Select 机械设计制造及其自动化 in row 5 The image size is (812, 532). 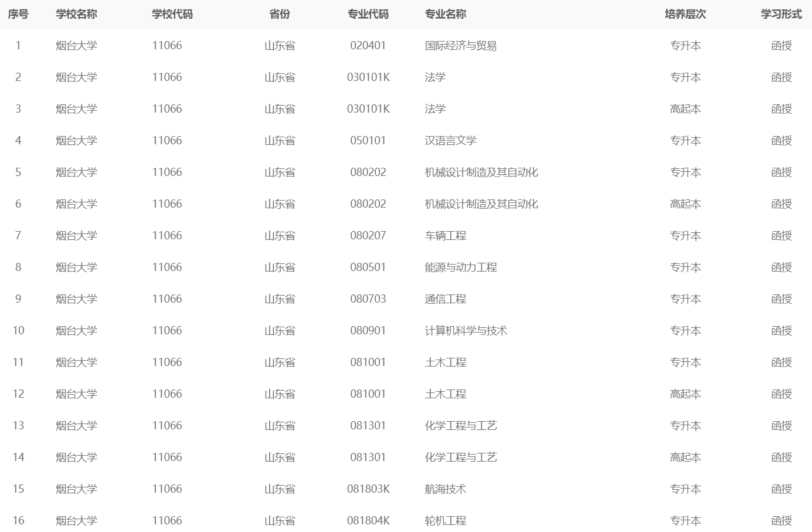(481, 172)
